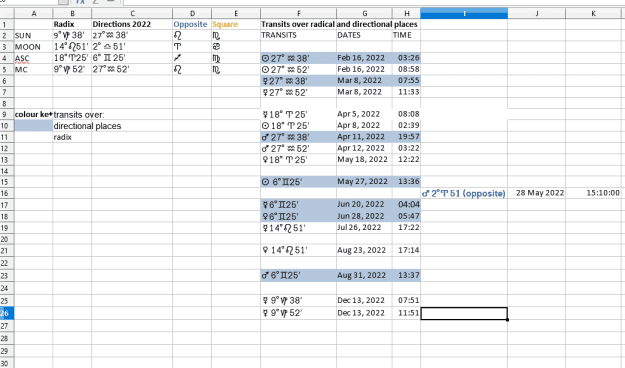This screenshot has width=625, height=368.
Task: Select column F header
Action: pyautogui.click(x=299, y=13)
